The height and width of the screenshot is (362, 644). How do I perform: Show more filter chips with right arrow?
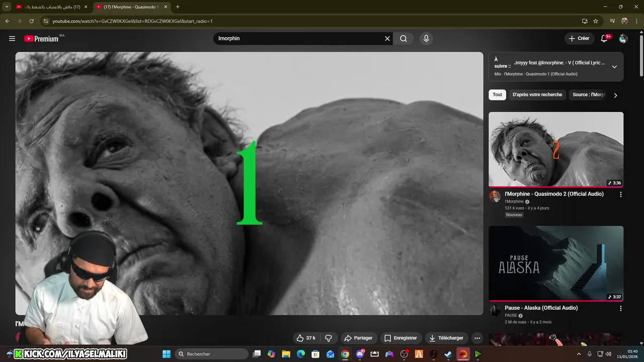point(615,95)
